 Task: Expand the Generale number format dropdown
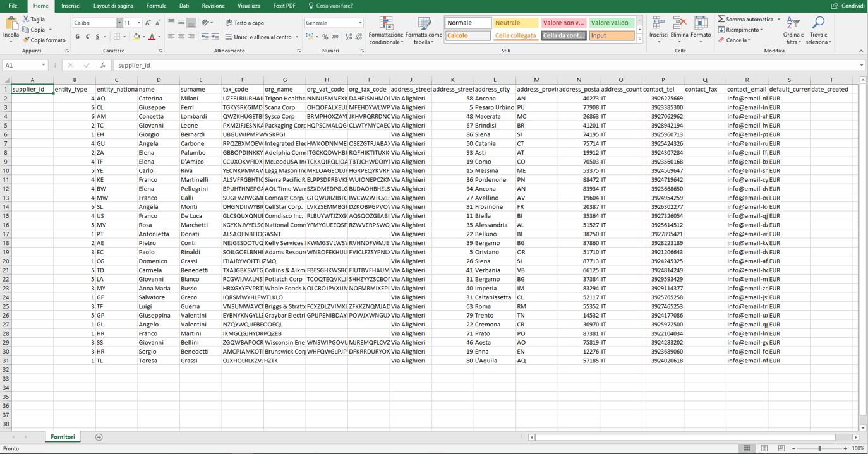360,23
